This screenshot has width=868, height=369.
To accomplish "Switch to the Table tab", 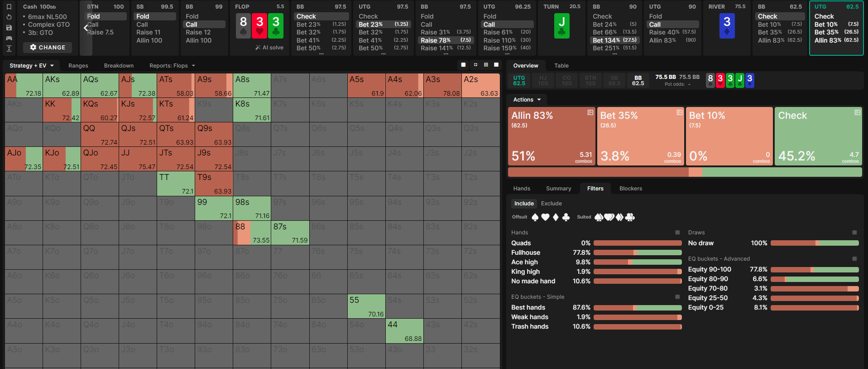I will [x=561, y=66].
